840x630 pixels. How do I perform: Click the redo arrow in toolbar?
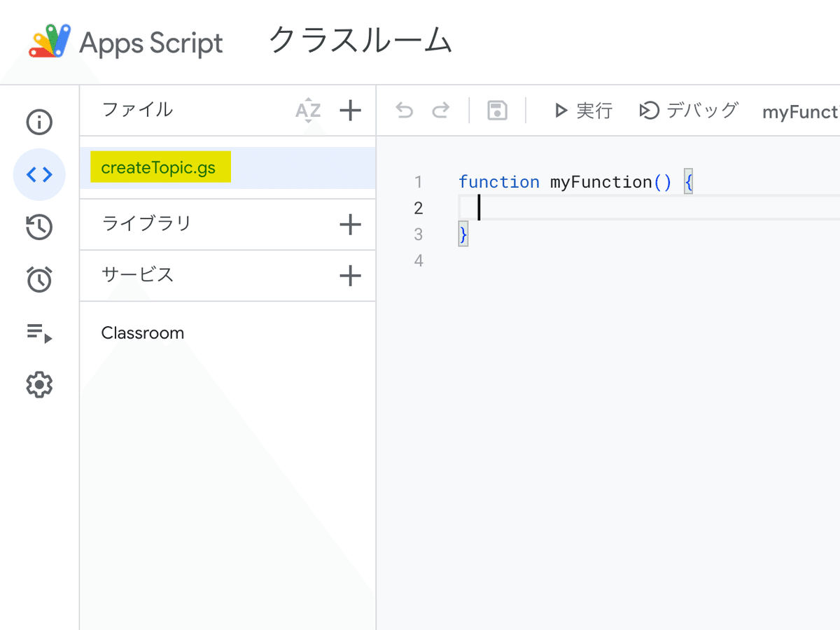point(440,111)
